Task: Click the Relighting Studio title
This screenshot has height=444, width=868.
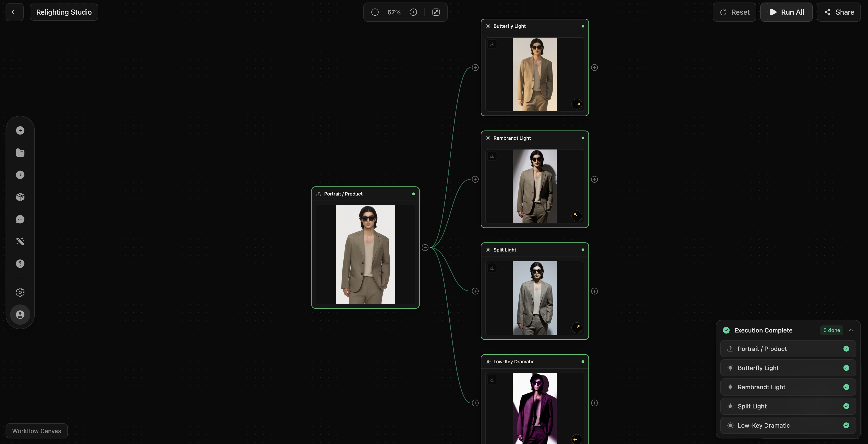Action: point(64,12)
